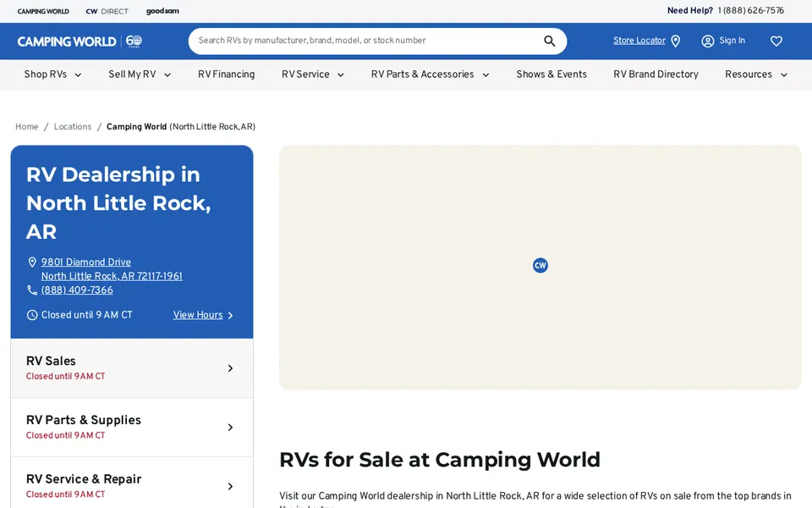812x508 pixels.
Task: Expand the Shop RVs menu
Action: point(52,75)
